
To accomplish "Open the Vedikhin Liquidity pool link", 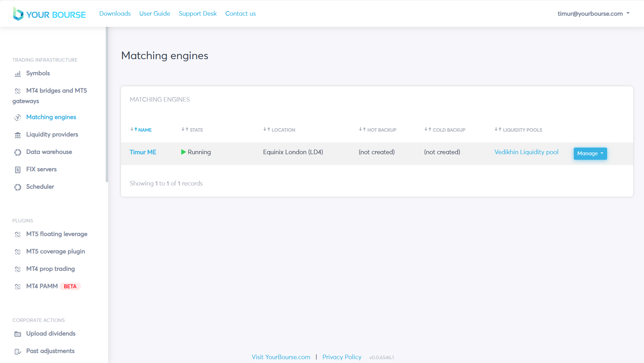I will [x=526, y=152].
